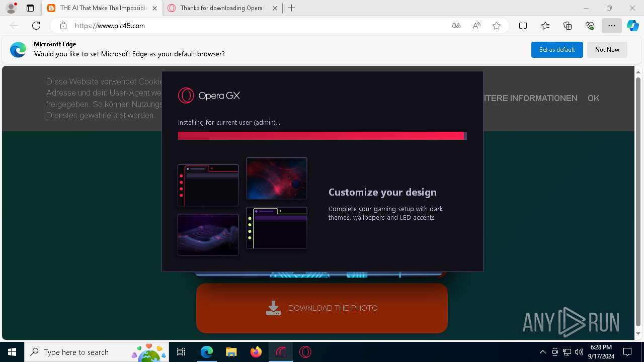Open the Edge profile icon
Image resolution: width=644 pixels, height=362 pixels.
click(x=11, y=8)
